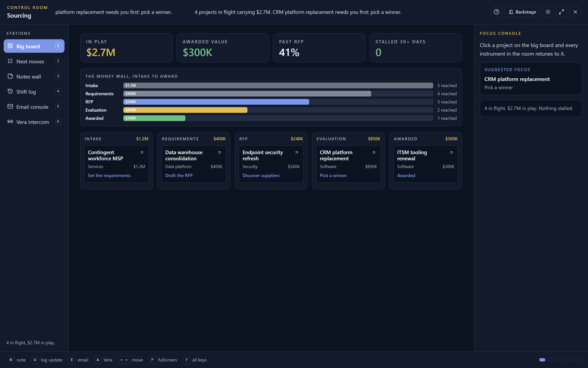Select the Awarded $300K funnel bar
The width and height of the screenshot is (588, 368).
click(154, 118)
